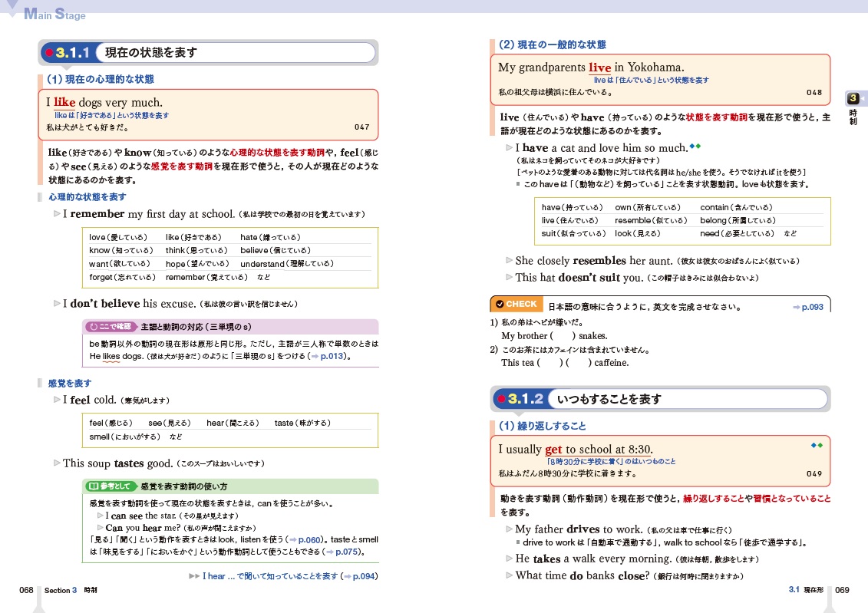Click the green 参考として book badge
868x613 pixels.
[110, 486]
